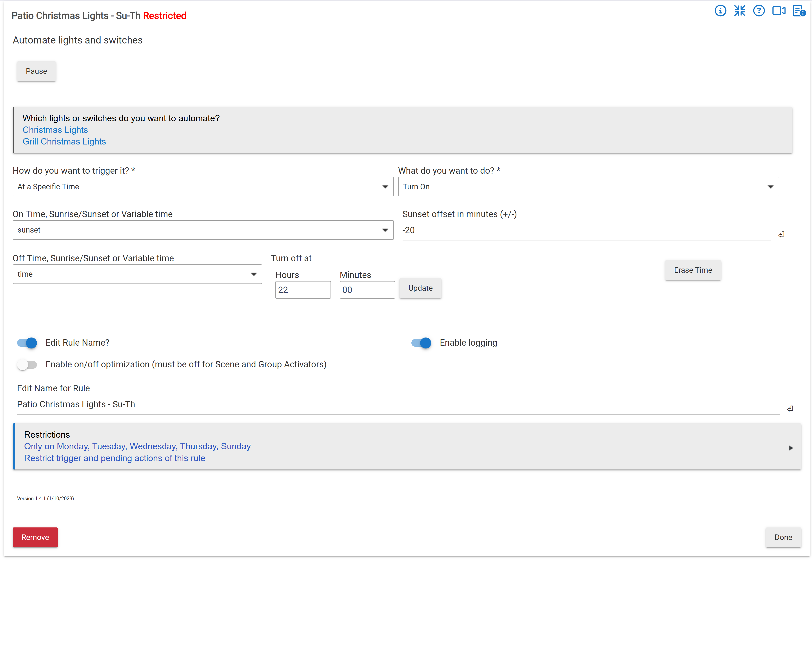
Task: Click the Hours input field
Action: [303, 290]
